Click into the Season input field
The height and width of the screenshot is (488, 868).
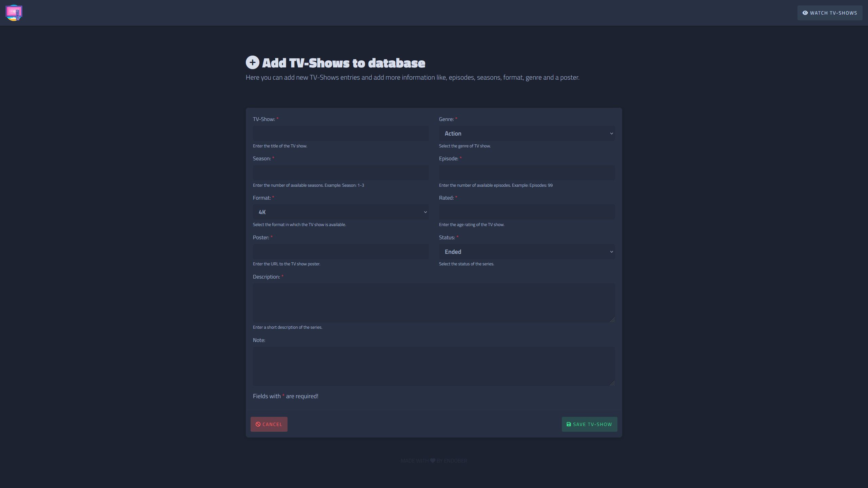click(x=340, y=173)
